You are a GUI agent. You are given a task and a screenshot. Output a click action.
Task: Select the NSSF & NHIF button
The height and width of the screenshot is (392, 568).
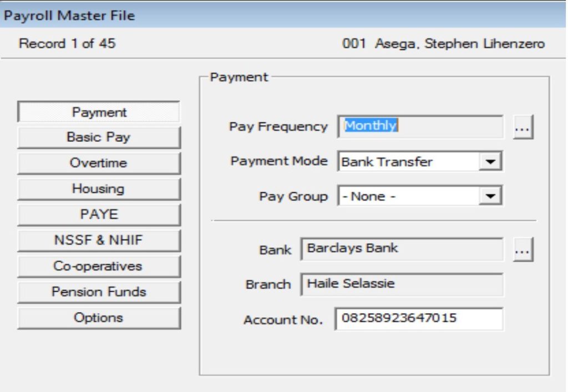(98, 240)
